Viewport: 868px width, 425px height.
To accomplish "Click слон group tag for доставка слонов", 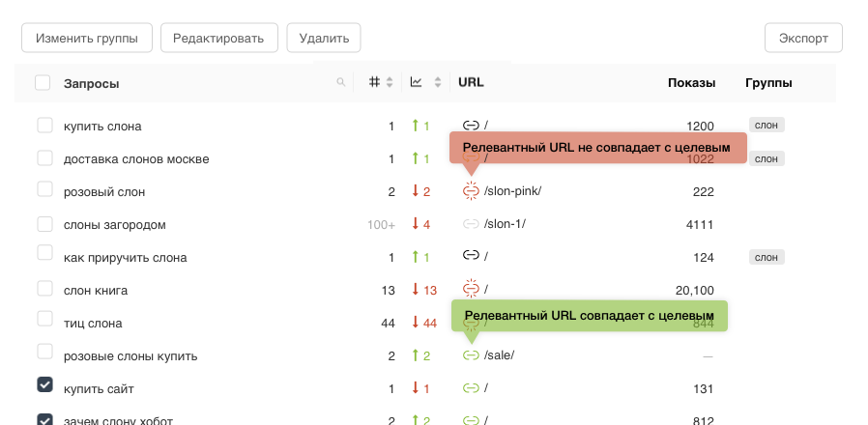I will (x=767, y=158).
